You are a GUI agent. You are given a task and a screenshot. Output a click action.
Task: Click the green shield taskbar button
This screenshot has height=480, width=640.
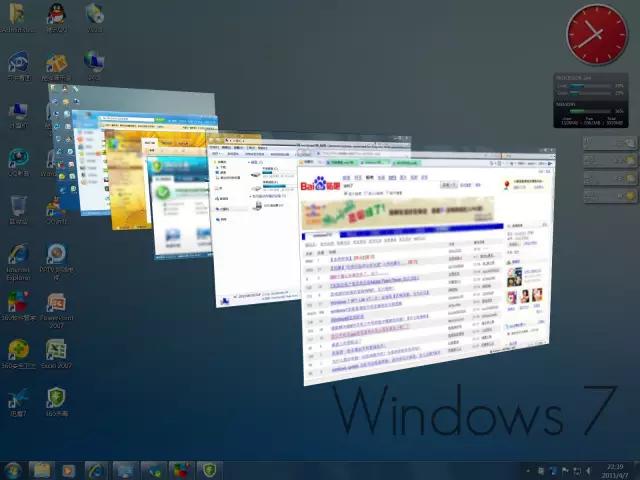[210, 471]
